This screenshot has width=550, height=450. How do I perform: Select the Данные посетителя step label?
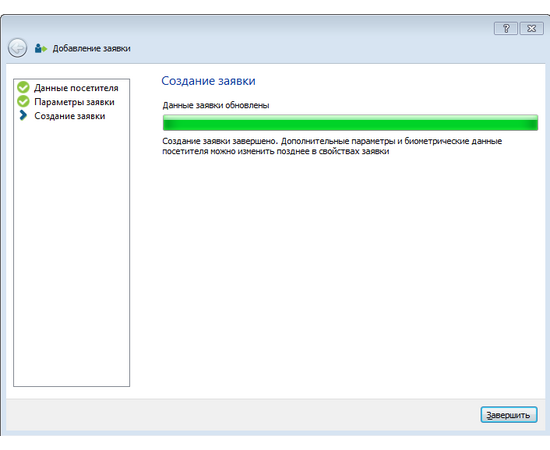point(76,88)
